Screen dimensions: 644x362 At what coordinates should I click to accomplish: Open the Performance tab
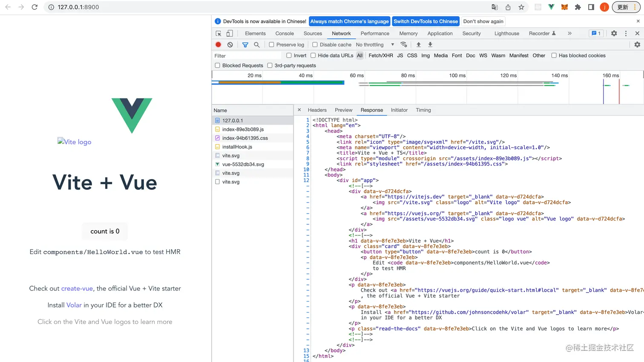tap(375, 33)
